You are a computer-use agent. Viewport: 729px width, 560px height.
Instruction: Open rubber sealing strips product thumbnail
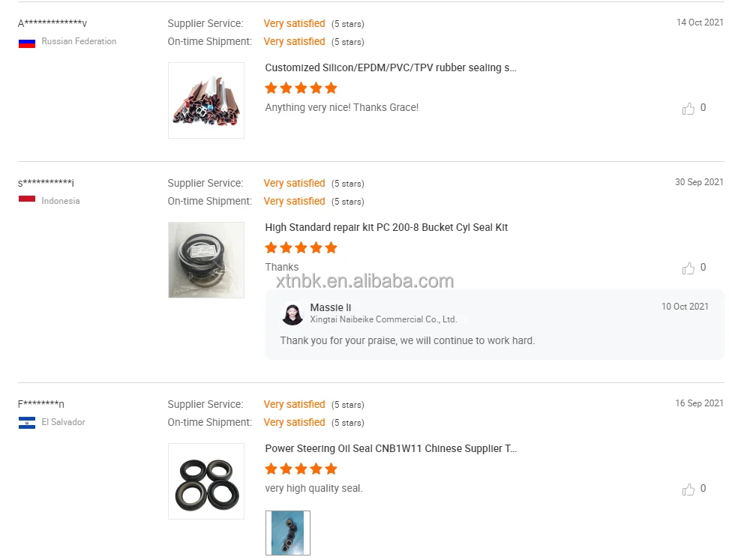[x=206, y=100]
